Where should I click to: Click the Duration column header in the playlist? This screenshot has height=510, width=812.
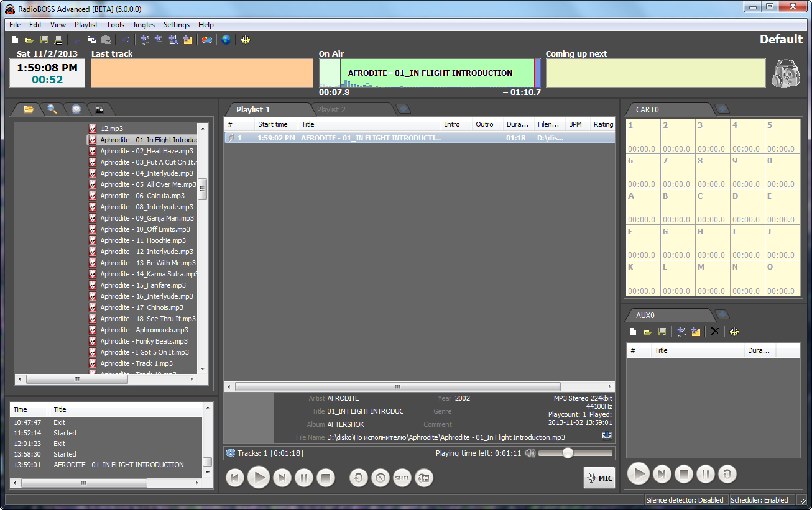tap(517, 124)
